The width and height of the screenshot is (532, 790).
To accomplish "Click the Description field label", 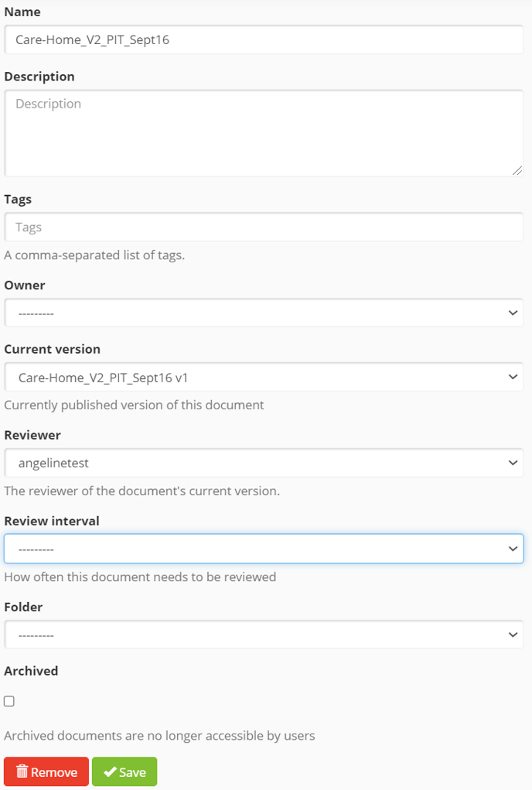I will 39,77.
